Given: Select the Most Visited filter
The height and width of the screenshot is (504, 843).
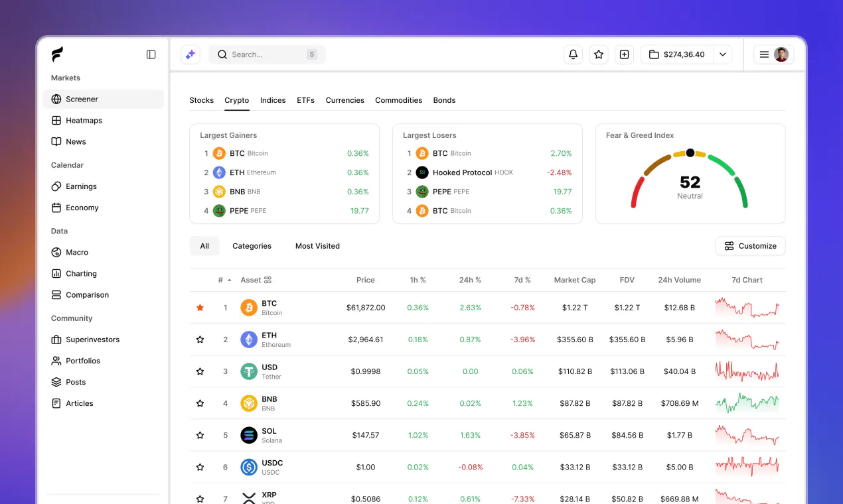Looking at the screenshot, I should point(317,246).
